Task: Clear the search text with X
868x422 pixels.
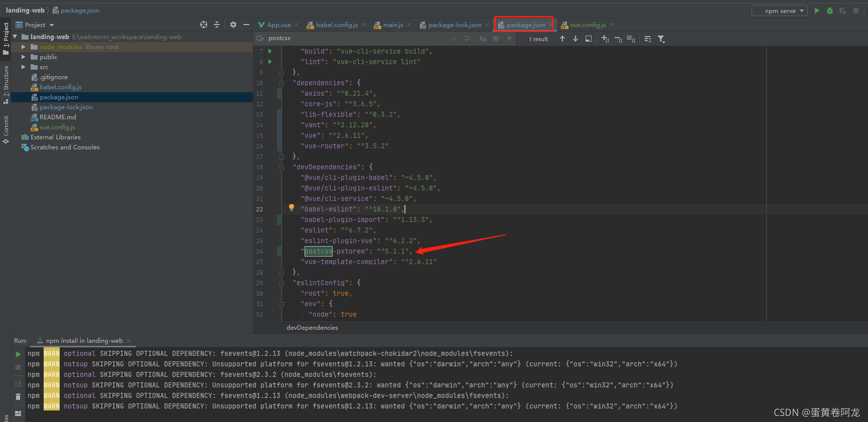Action: click(x=454, y=39)
